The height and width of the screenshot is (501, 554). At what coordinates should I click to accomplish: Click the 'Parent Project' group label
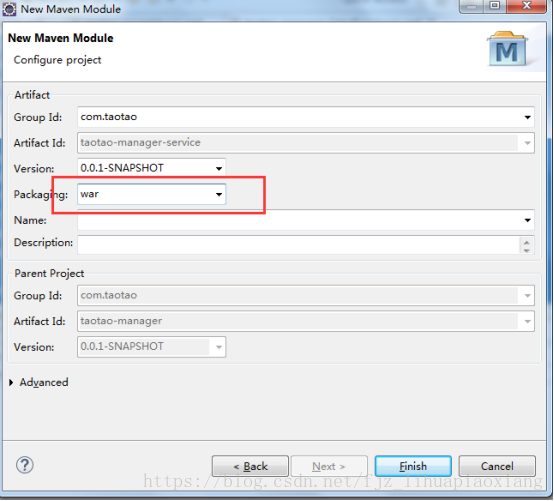49,273
